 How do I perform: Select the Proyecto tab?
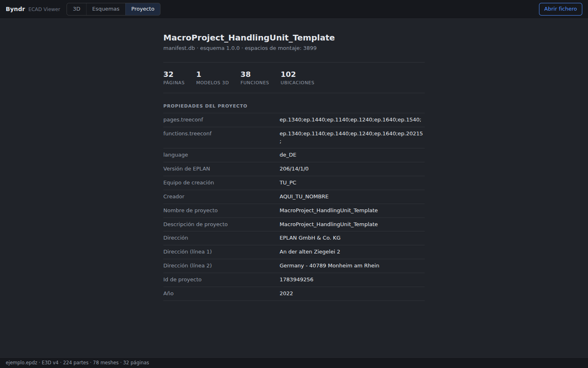[x=143, y=9]
